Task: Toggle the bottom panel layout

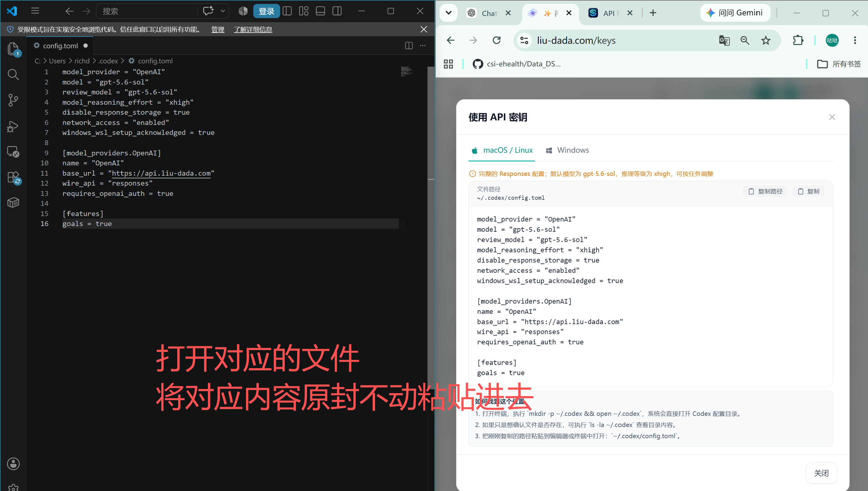Action: tap(320, 11)
